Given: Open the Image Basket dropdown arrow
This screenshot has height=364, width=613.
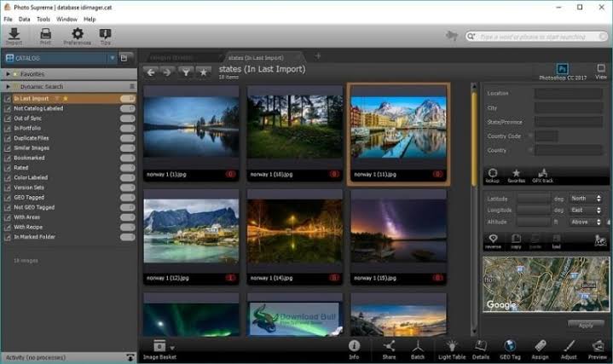Looking at the screenshot, I should click(172, 347).
